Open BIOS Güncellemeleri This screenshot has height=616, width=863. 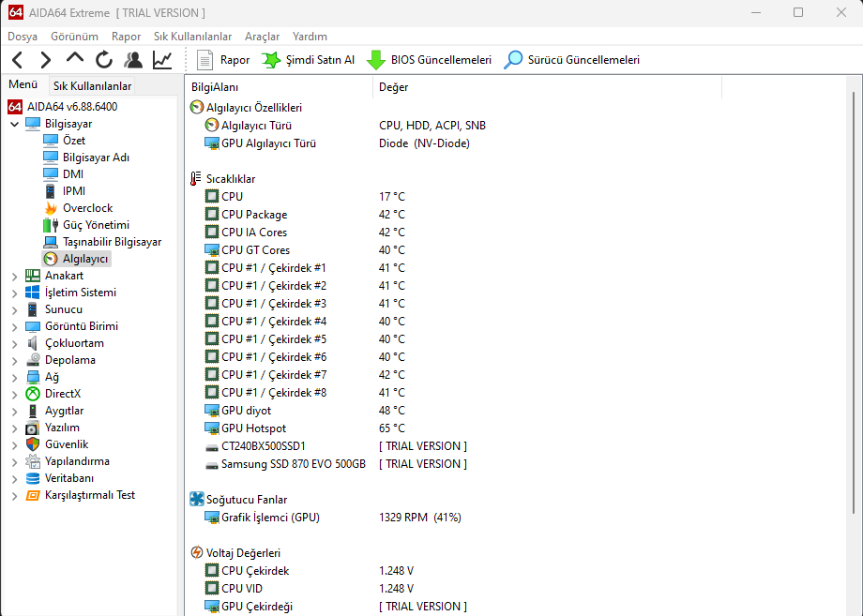[429, 60]
